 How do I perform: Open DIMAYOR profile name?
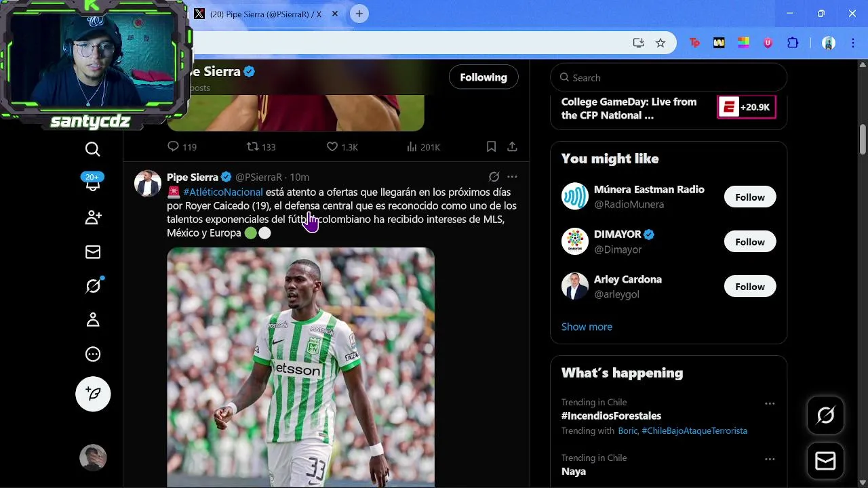click(617, 234)
